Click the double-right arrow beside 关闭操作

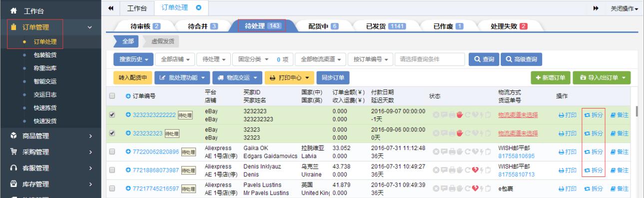tap(596, 8)
